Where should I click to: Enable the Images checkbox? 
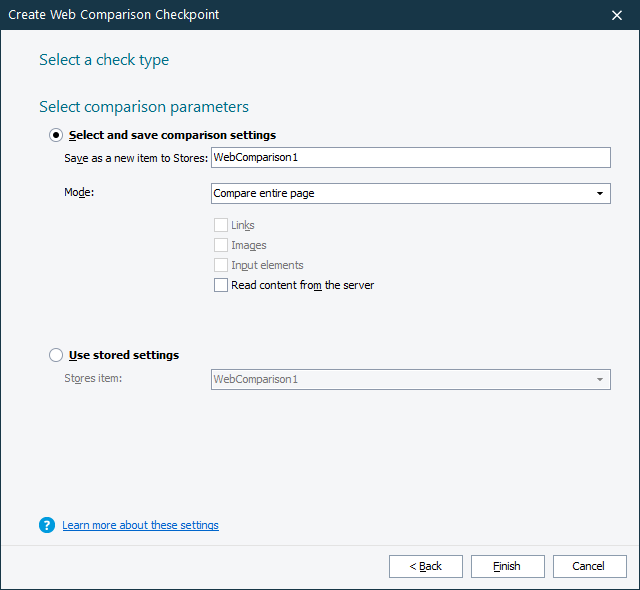point(221,245)
